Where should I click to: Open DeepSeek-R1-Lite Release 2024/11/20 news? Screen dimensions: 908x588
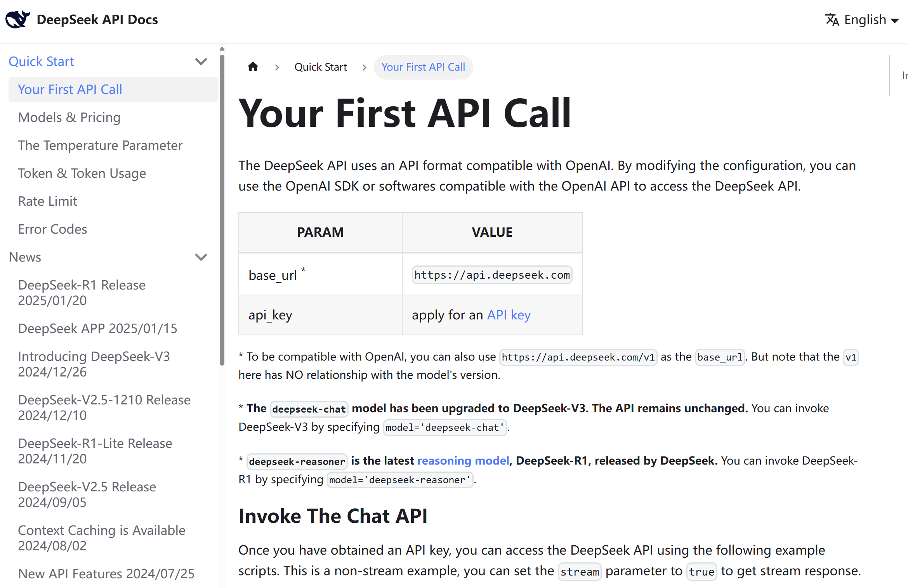point(95,451)
